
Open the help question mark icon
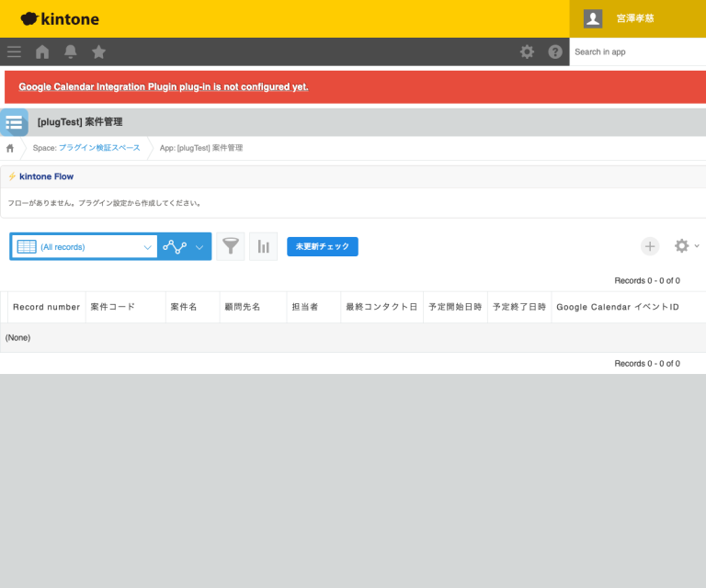(x=555, y=51)
